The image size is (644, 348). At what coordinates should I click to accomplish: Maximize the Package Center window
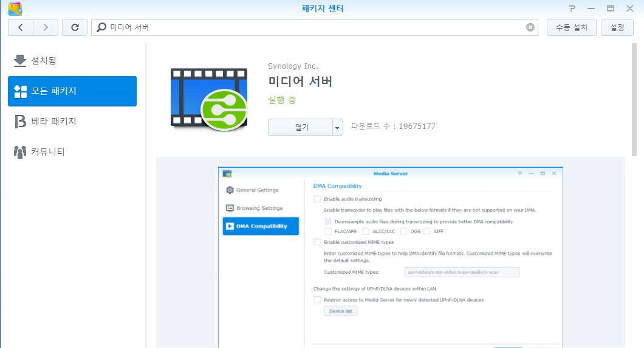611,9
